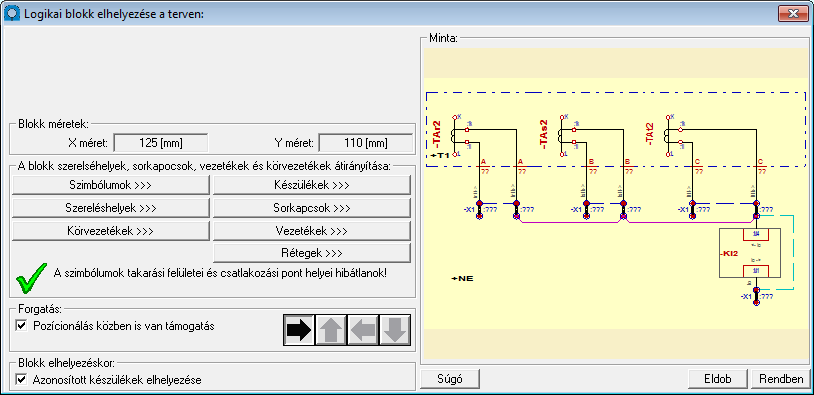
Task: Expand Készülékek >>> options
Action: pos(311,185)
